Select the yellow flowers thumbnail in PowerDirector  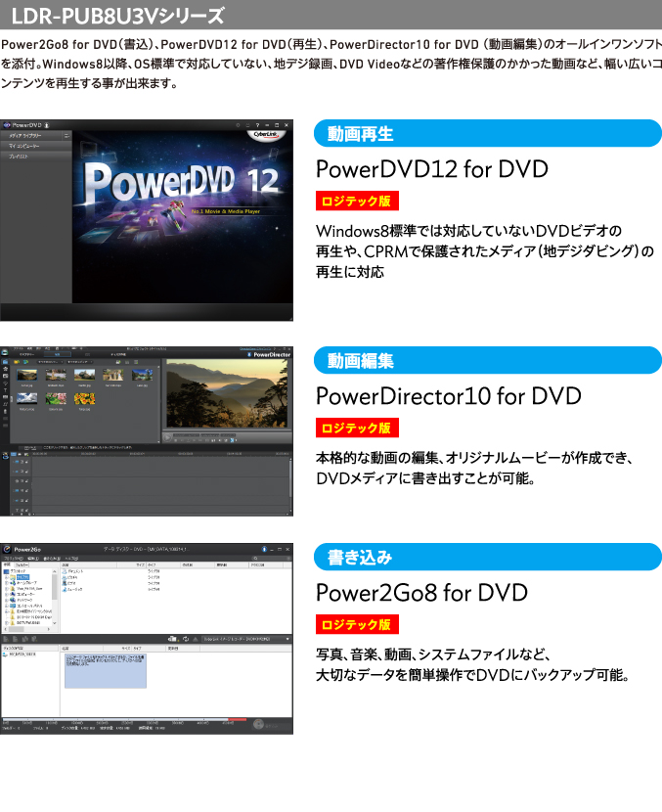(x=84, y=398)
